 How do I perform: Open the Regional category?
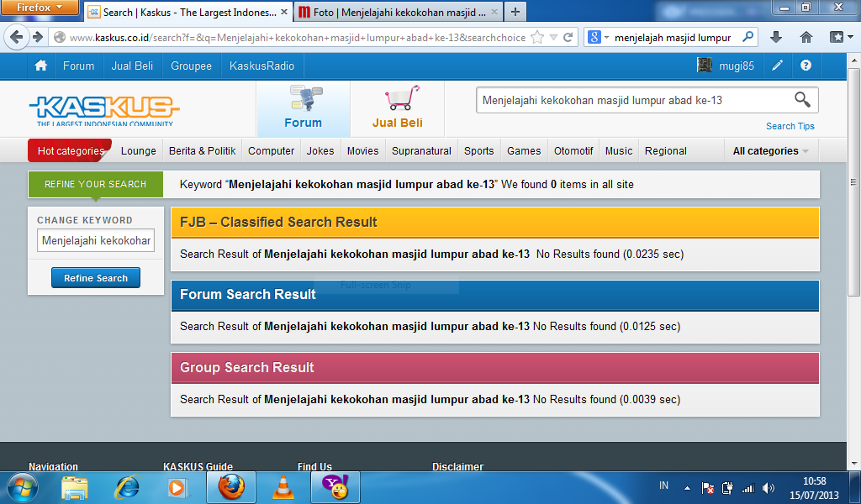coord(666,151)
